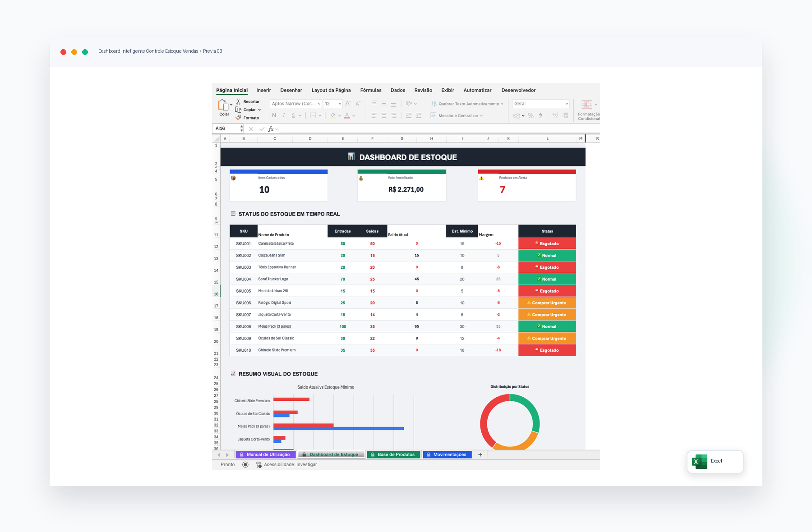812x532 pixels.
Task: Align text to vertical middle
Action: click(x=384, y=104)
